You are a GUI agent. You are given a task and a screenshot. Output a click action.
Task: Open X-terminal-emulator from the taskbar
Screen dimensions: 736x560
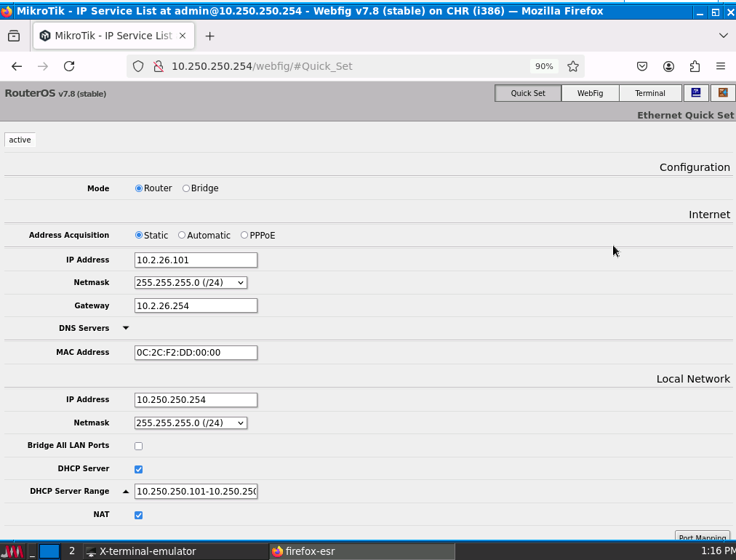pyautogui.click(x=175, y=551)
